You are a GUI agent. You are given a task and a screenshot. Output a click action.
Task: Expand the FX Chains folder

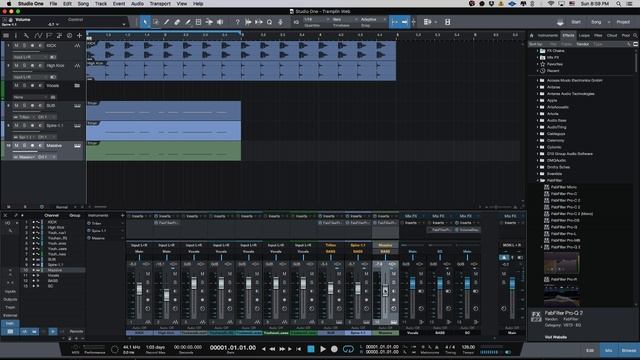pyautogui.click(x=538, y=51)
